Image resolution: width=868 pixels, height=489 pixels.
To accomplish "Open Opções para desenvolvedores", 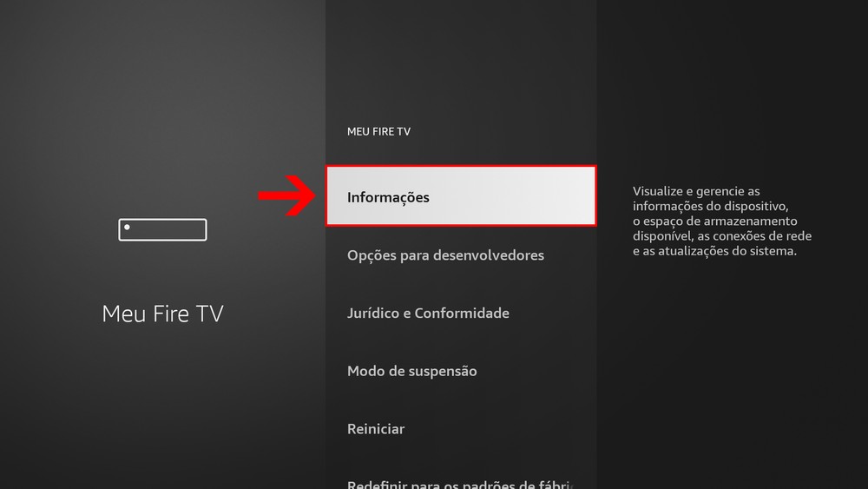I will pos(461,255).
